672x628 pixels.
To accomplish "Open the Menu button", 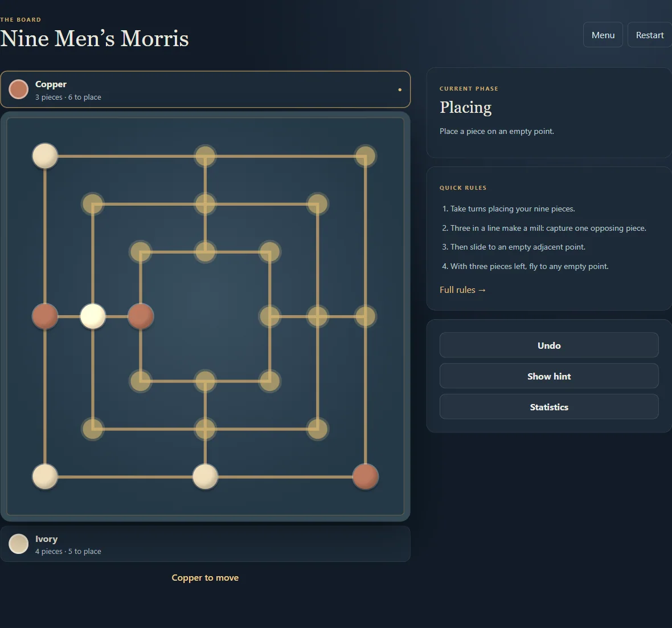I will 603,35.
